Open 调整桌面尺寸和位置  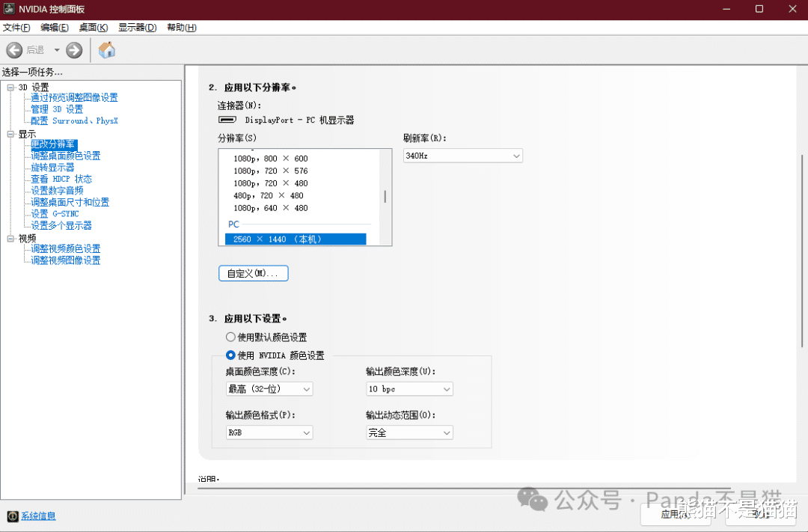point(70,202)
